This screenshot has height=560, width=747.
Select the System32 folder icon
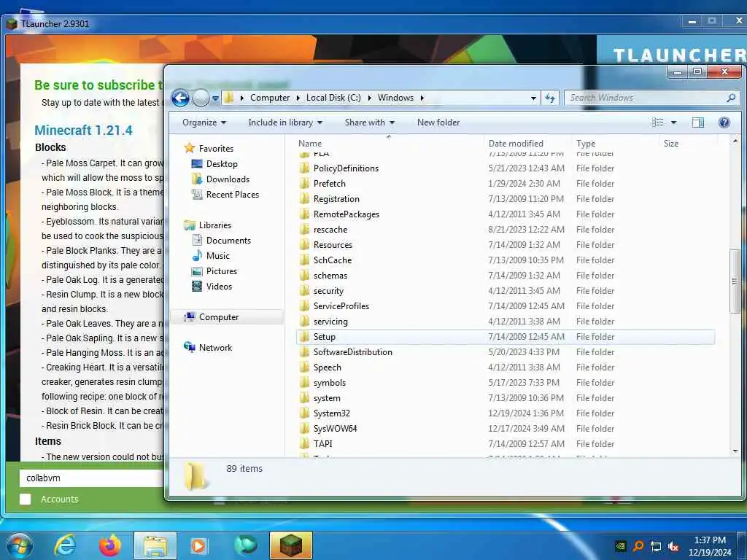coord(304,413)
